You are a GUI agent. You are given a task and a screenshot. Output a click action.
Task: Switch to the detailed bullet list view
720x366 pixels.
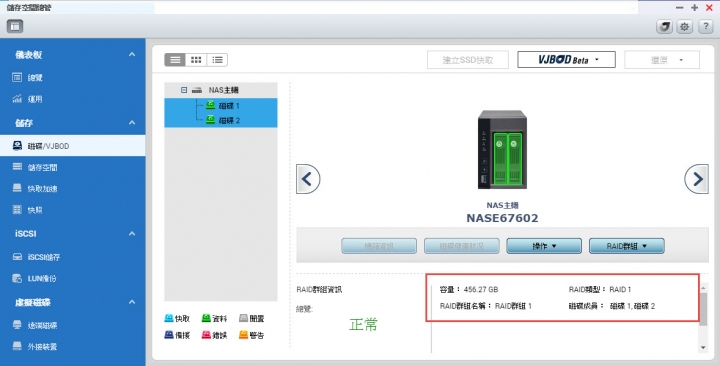(217, 60)
